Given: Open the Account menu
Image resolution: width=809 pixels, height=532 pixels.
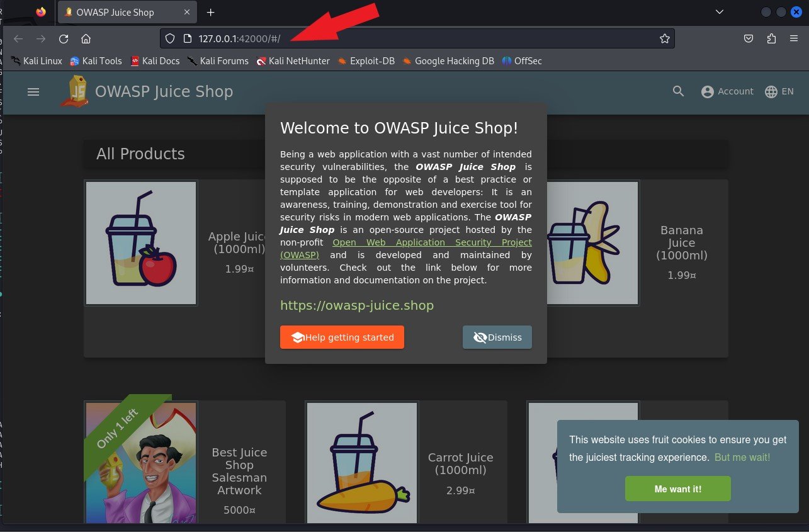Looking at the screenshot, I should click(x=727, y=91).
